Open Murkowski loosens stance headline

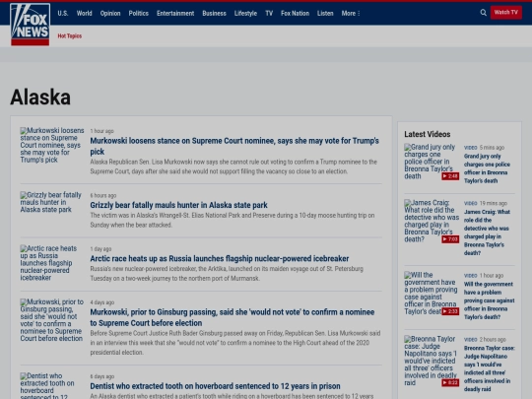234,146
